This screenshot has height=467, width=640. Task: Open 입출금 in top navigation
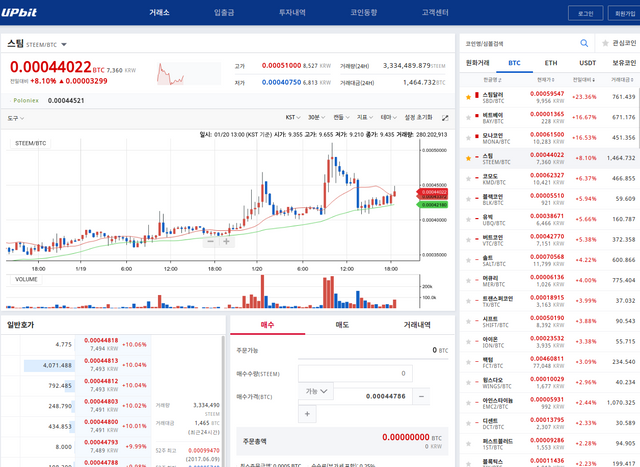224,12
